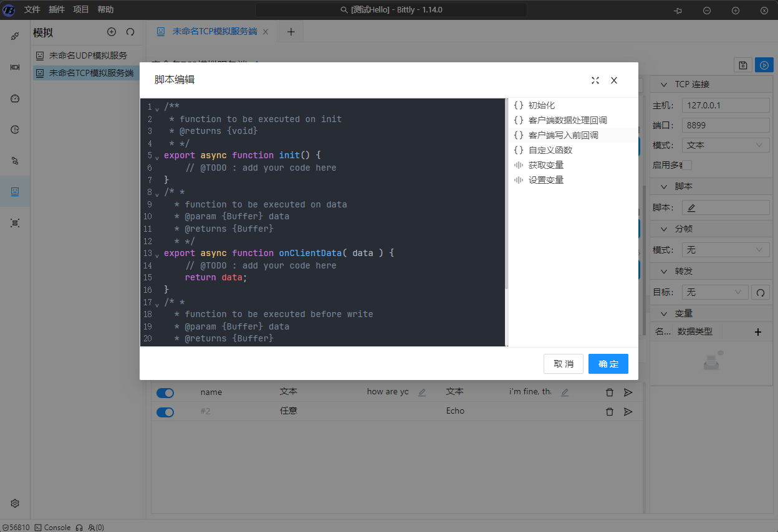
Task: Click the code editor vertical scrollbar
Action: tap(506, 193)
